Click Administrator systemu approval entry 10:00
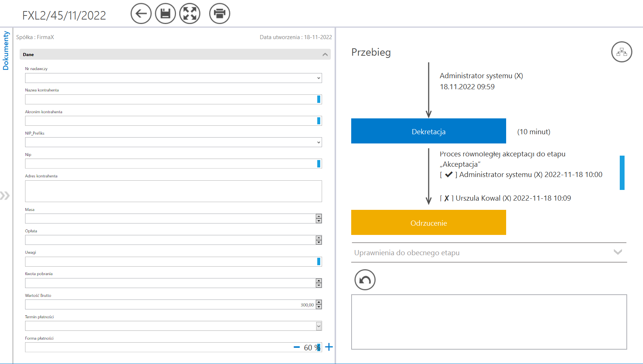 [x=521, y=174]
